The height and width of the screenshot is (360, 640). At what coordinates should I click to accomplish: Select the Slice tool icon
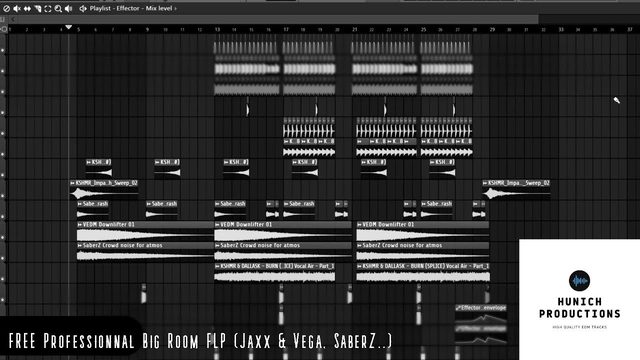point(38,8)
